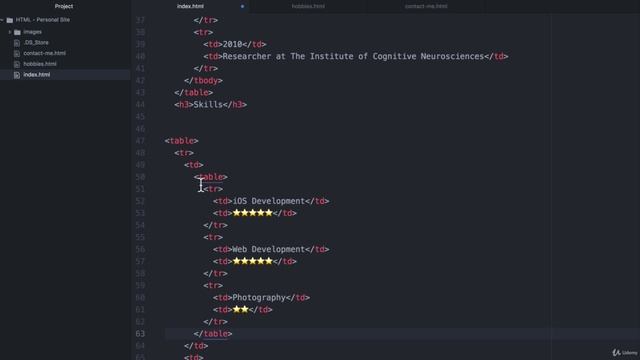Image resolution: width=640 pixels, height=360 pixels.
Task: Click the '</tbody>' closing tag
Action: [x=203, y=80]
